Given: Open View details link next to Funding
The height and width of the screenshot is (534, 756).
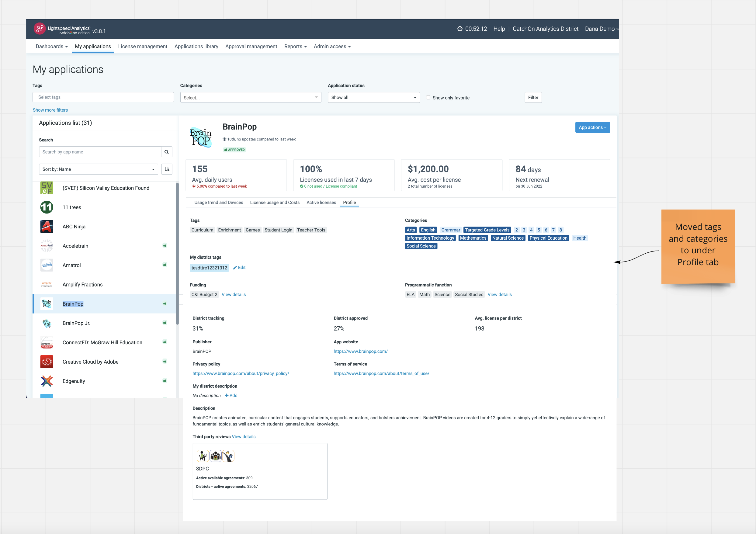Looking at the screenshot, I should click(x=234, y=295).
